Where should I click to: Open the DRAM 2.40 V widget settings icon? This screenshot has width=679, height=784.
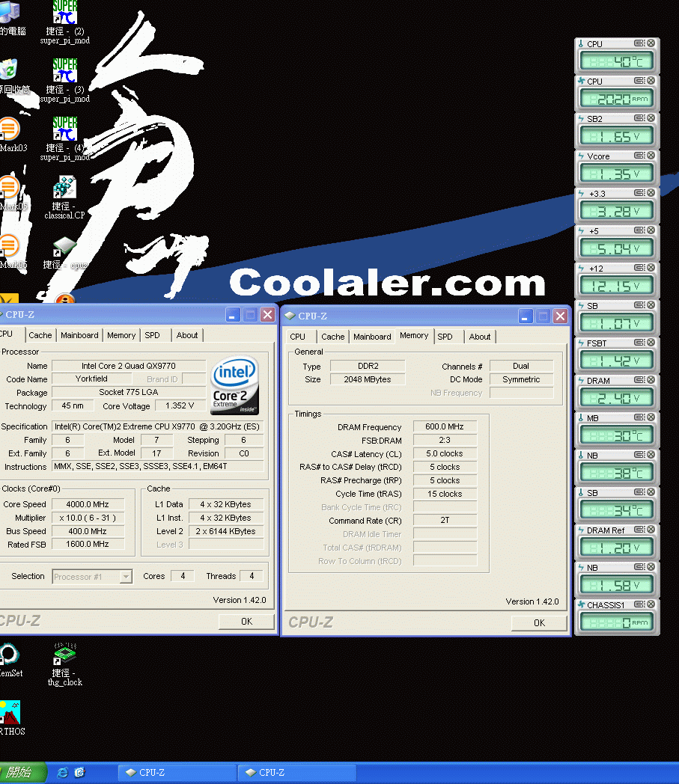tap(639, 380)
